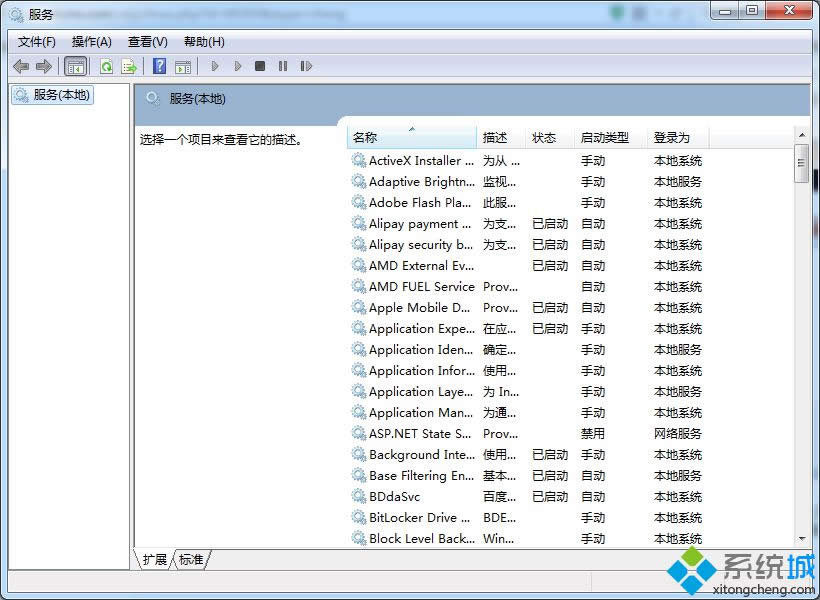The width and height of the screenshot is (820, 600).
Task: Open the 文件(F) menu
Action: 37,42
